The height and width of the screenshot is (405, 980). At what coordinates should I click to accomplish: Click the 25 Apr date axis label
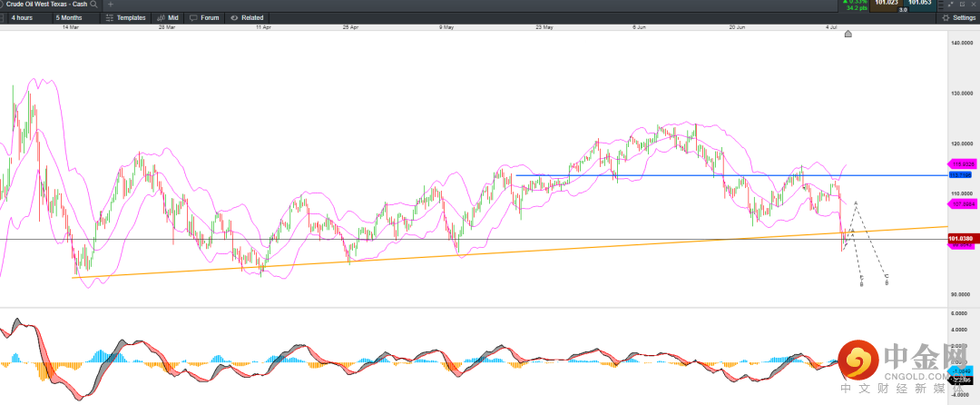coord(350,27)
